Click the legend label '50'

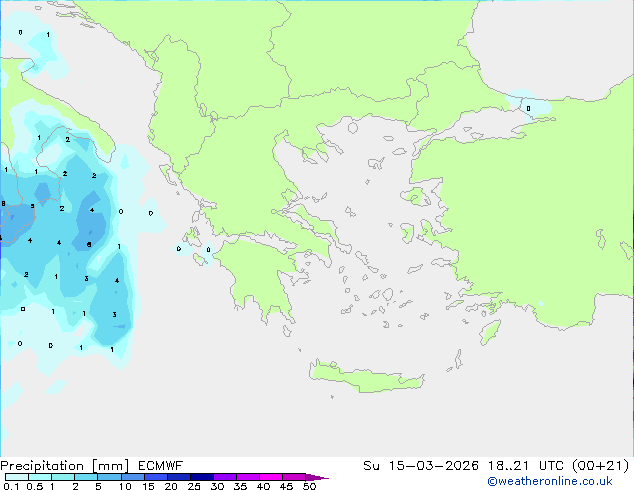click(309, 486)
